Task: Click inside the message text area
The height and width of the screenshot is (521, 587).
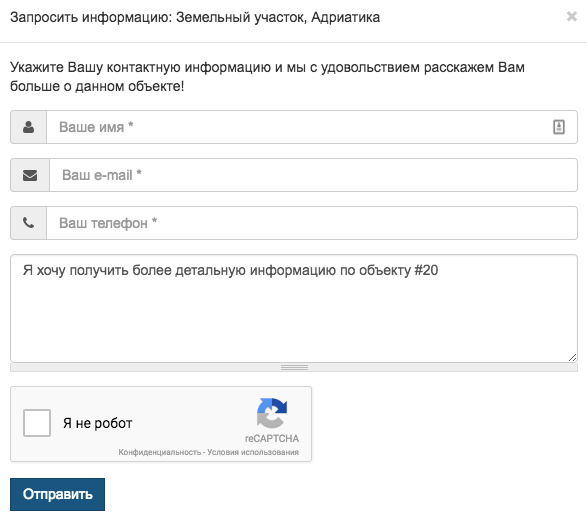Action: [x=294, y=308]
